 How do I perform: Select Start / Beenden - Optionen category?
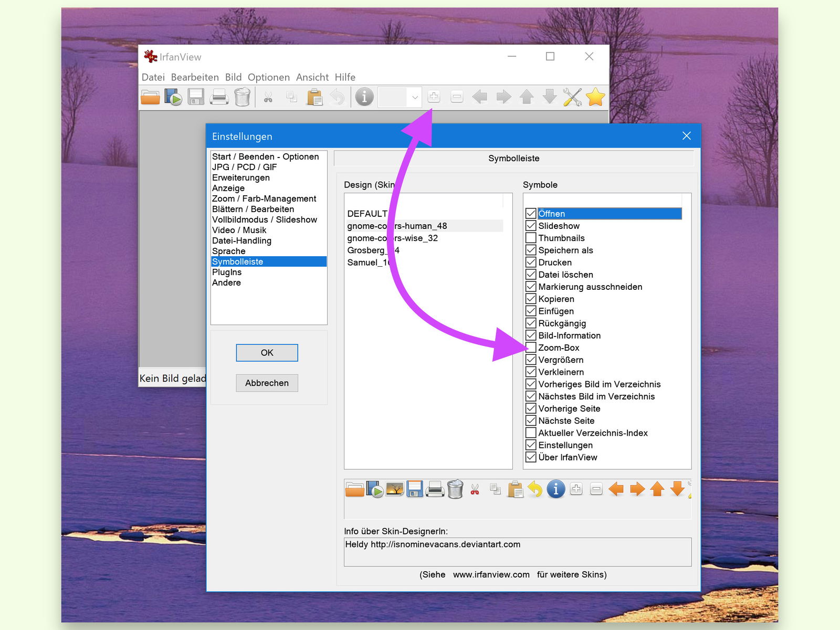click(266, 156)
